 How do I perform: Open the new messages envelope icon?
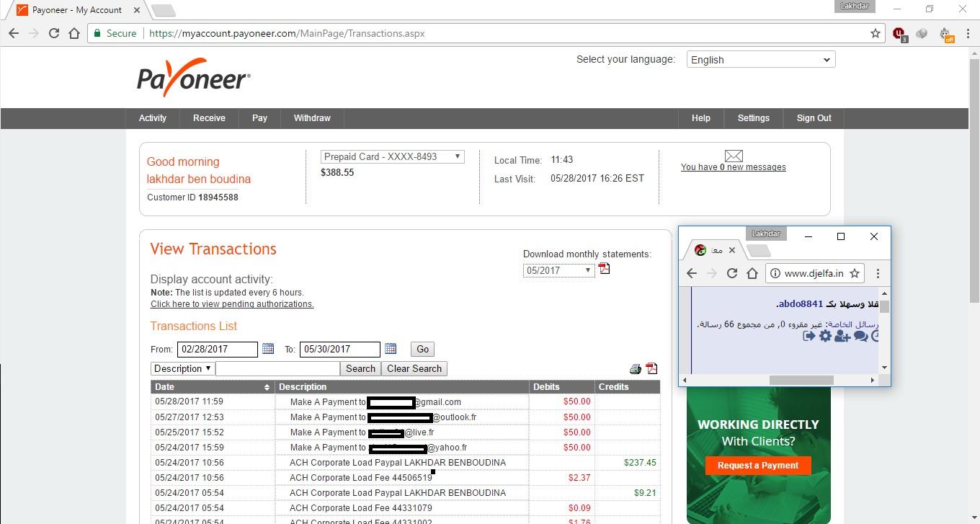pos(734,156)
